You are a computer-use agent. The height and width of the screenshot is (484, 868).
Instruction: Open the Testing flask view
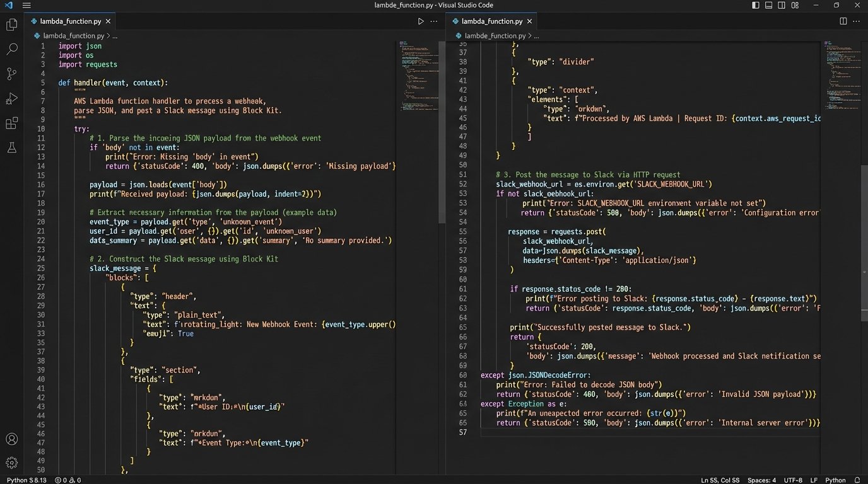click(x=11, y=147)
